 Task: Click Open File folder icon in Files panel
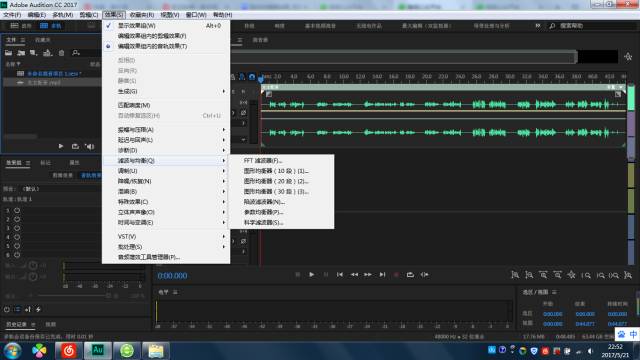tap(8, 53)
